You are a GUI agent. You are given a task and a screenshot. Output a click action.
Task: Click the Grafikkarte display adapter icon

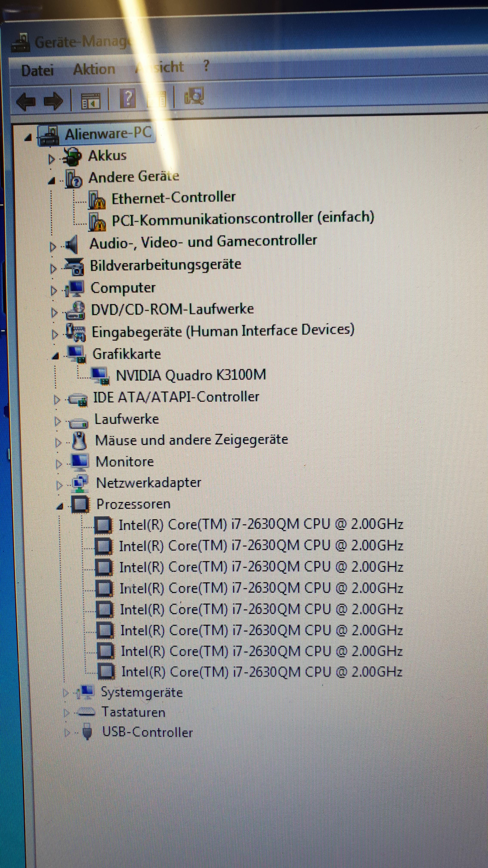pos(77,355)
